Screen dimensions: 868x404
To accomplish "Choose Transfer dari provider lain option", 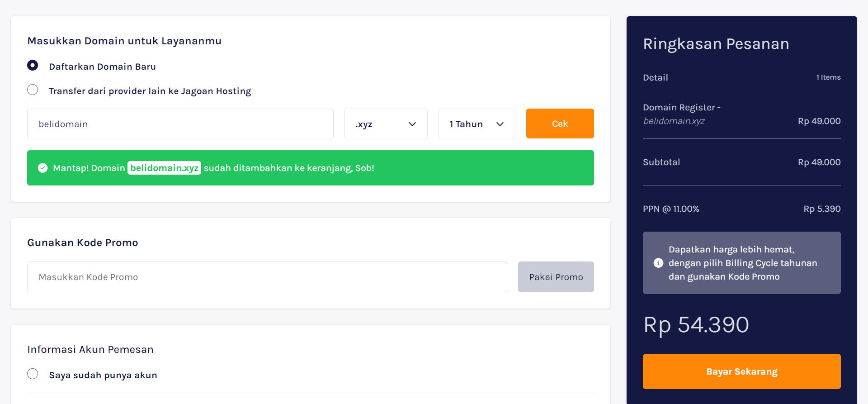I will coord(33,90).
